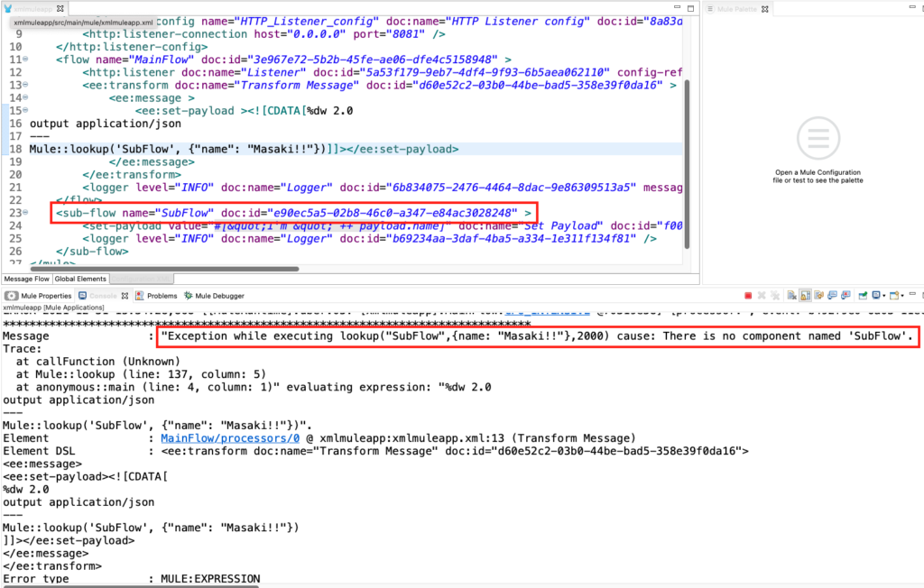
Task: Toggle show console on standard output change
Action: pyautogui.click(x=831, y=296)
